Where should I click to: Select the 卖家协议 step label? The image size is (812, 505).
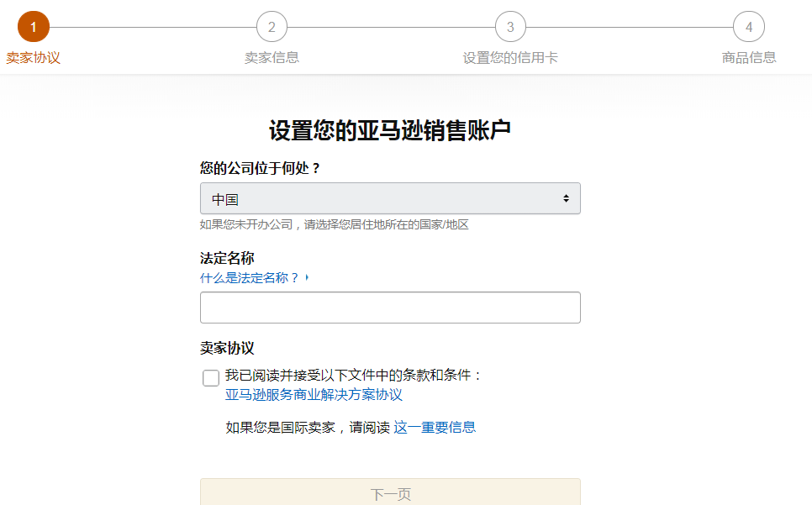tap(33, 57)
